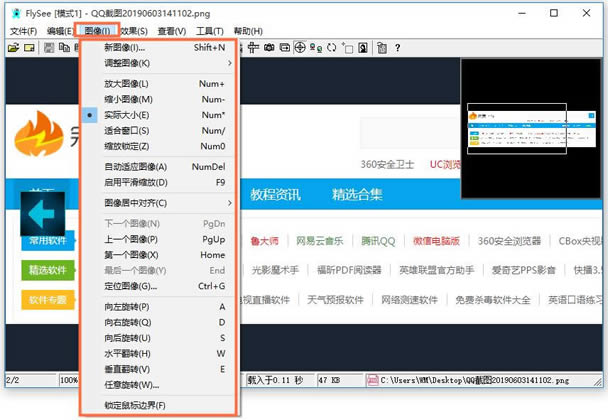
Task: Open 定位图像(G)... dialog entry
Action: 158,286
